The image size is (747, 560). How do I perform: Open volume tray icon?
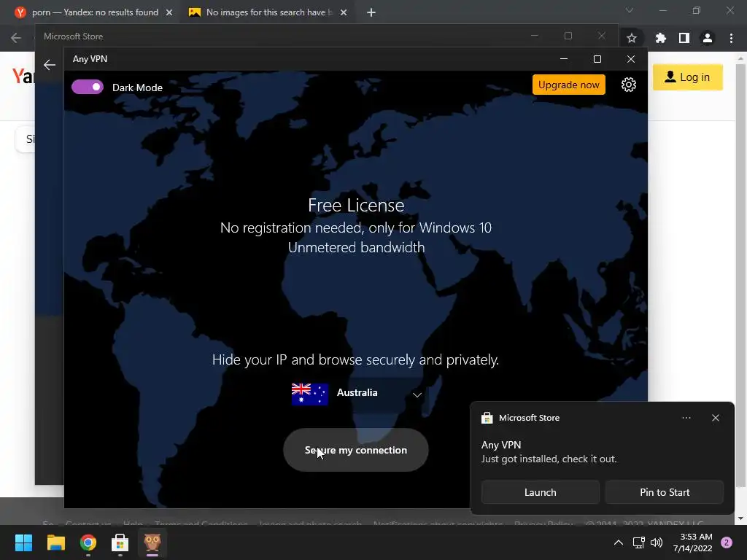657,542
